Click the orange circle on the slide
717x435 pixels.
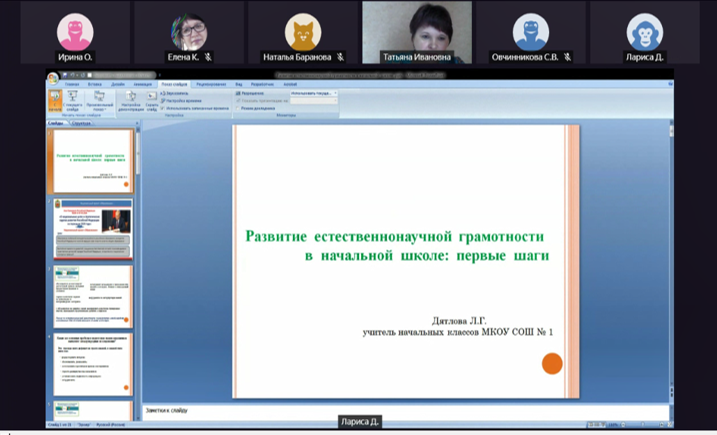[x=551, y=363]
